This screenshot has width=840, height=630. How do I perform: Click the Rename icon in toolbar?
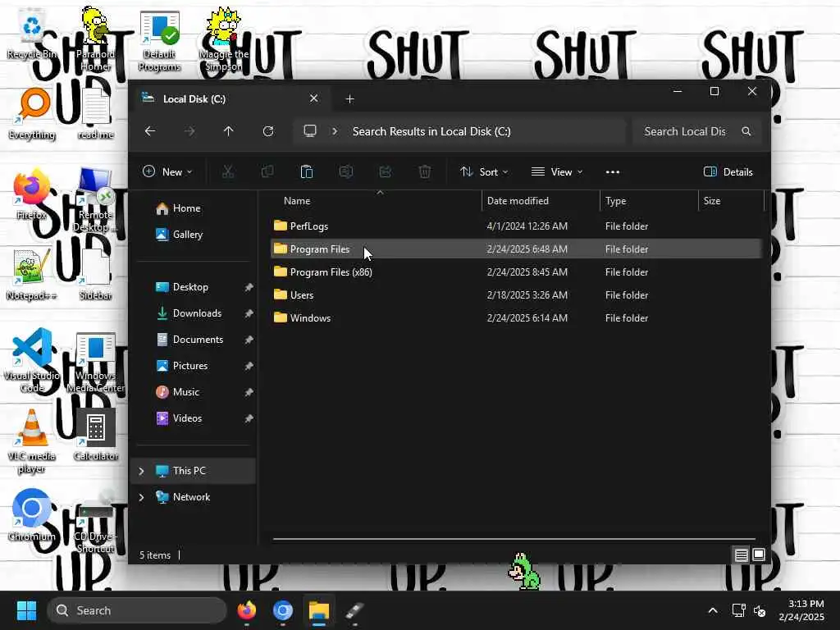pos(346,171)
